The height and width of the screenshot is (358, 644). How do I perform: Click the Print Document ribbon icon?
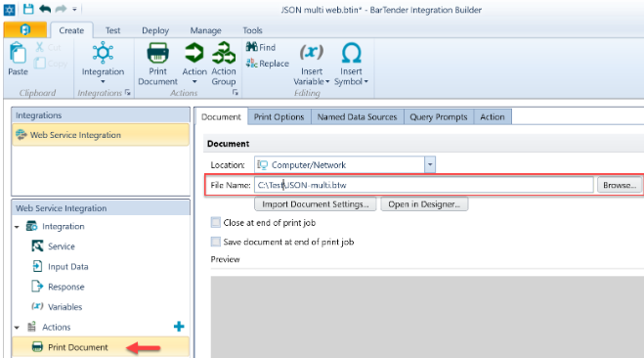[157, 53]
